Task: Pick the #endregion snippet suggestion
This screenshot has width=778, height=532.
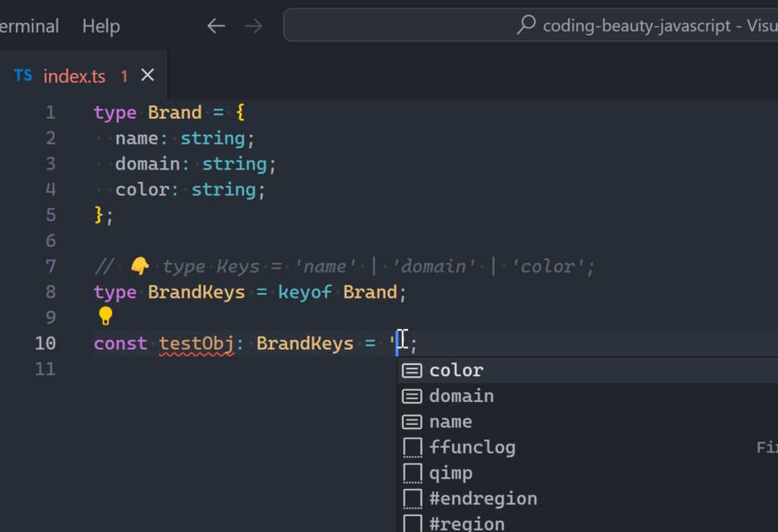Action: tap(587, 499)
